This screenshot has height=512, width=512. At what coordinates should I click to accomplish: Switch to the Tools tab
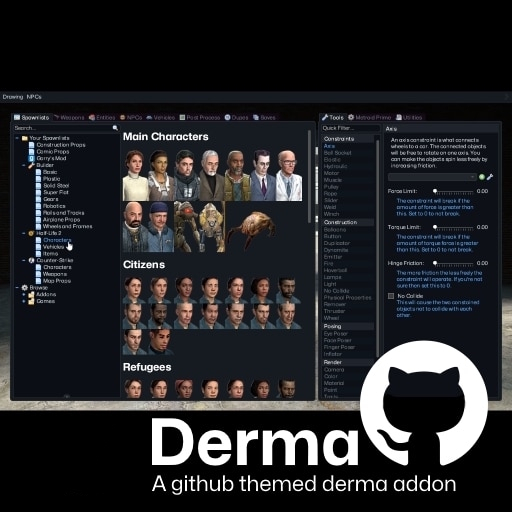(x=333, y=117)
